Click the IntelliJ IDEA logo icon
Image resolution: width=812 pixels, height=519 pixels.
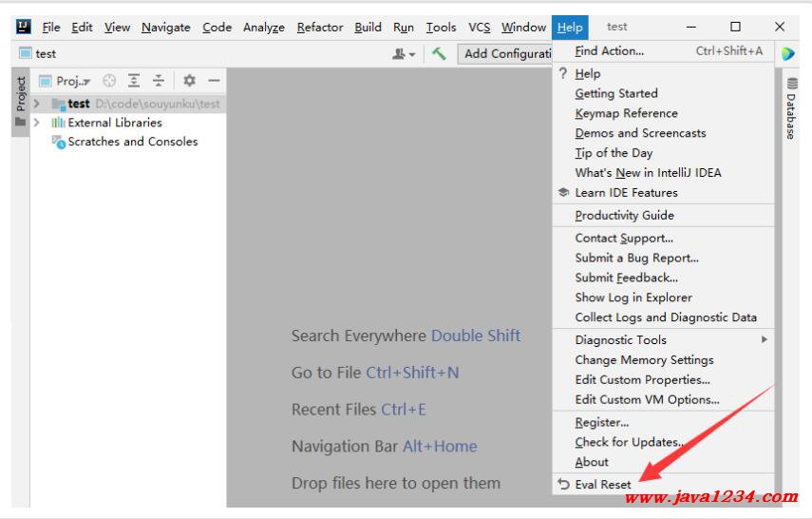(x=24, y=28)
